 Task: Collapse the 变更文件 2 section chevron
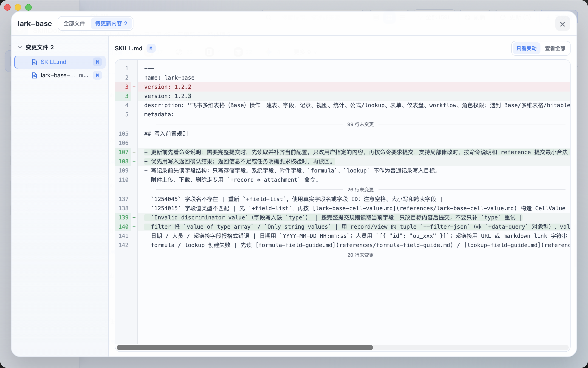pos(20,47)
